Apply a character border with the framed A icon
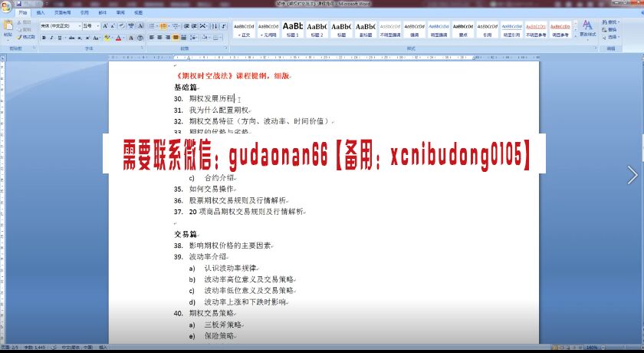The height and width of the screenshot is (353, 644). [140, 26]
